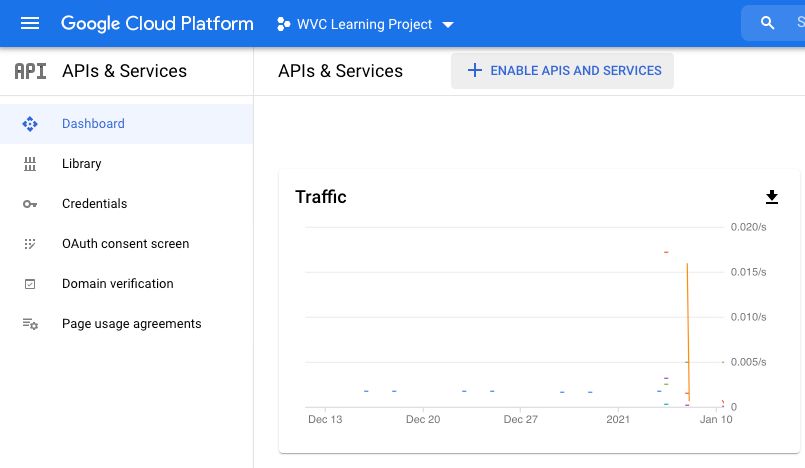This screenshot has width=805, height=468.
Task: Click ENABLE APIS AND SERVICES
Action: [562, 71]
